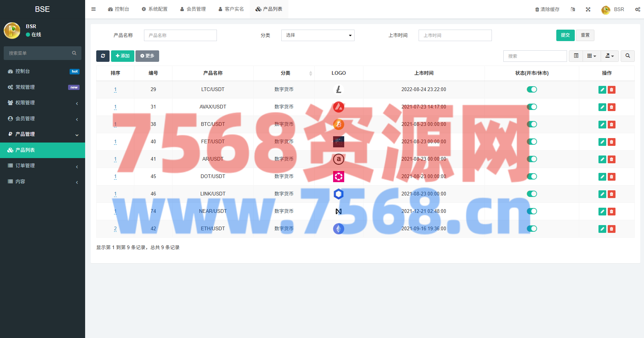The height and width of the screenshot is (338, 644).
Task: Toggle the table list view icon
Action: [x=576, y=56]
